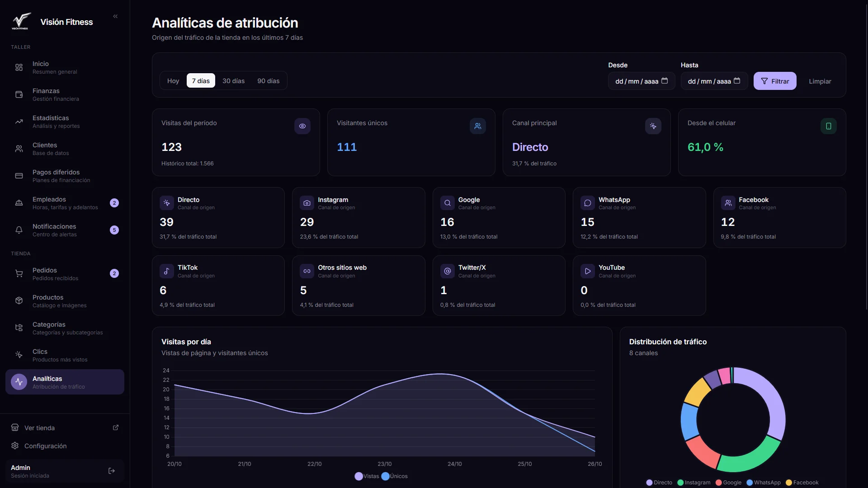
Task: Switch to 30 días period
Action: 233,81
